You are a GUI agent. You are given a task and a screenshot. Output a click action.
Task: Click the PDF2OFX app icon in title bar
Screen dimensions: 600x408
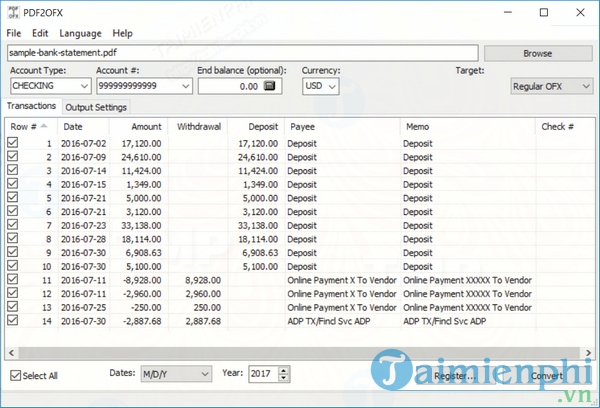coord(14,13)
